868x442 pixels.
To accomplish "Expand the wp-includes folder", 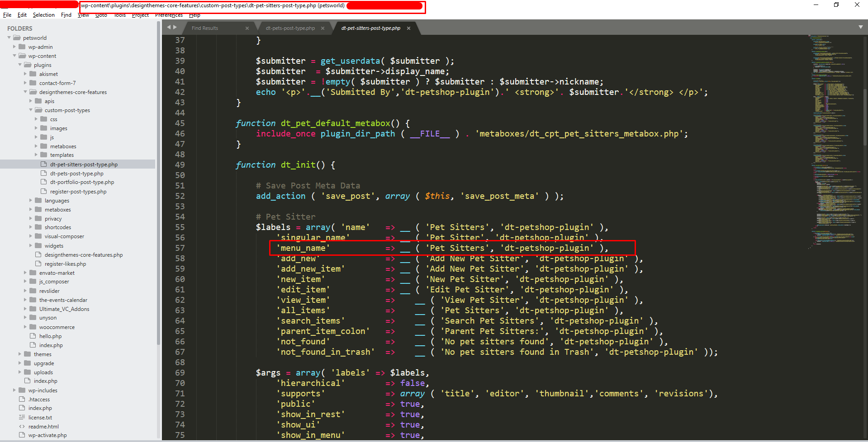I will pos(14,390).
